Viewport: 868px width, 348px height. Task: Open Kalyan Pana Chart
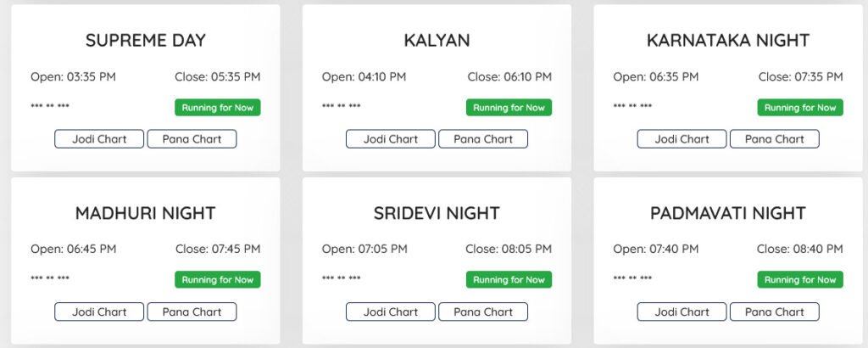pos(483,139)
